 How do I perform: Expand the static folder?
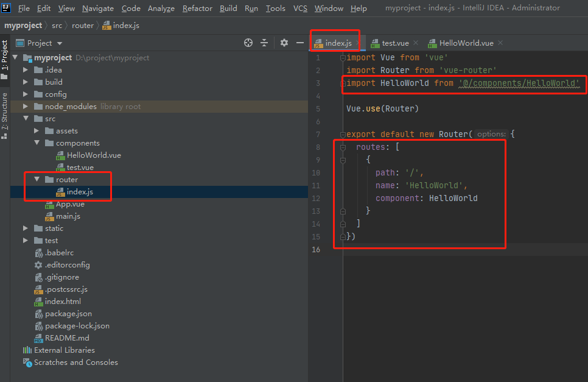26,228
